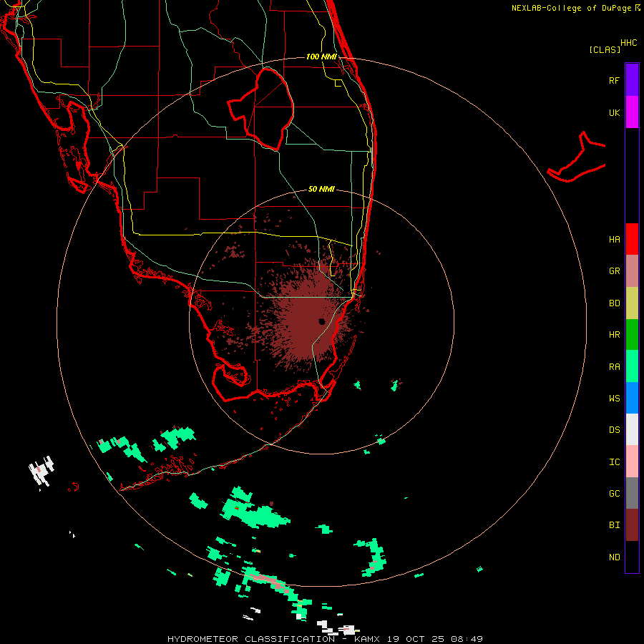The height and width of the screenshot is (644, 644).
Task: Click the 08:49 timestamp
Action: point(467,639)
